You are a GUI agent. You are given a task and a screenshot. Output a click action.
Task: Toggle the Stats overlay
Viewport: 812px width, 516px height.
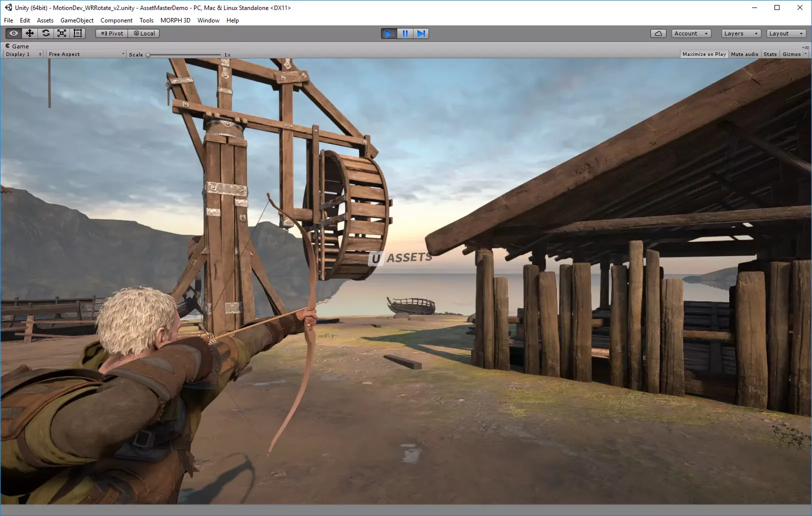coord(770,54)
